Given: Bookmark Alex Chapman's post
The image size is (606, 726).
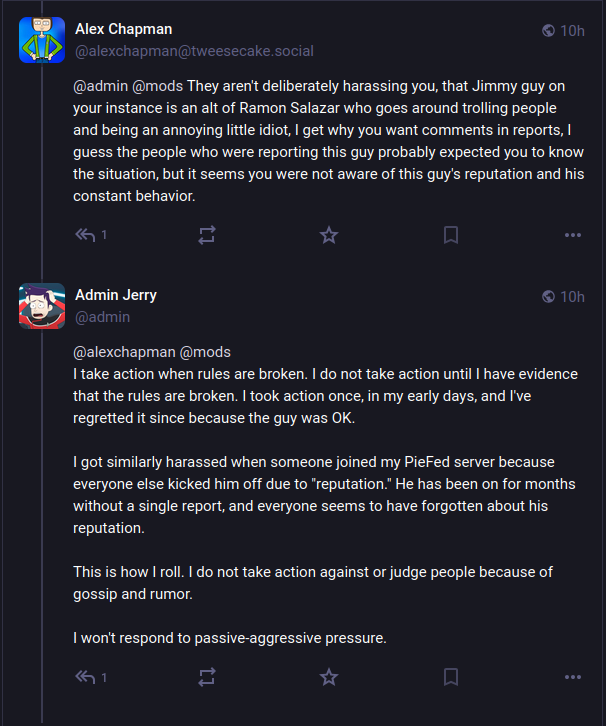Looking at the screenshot, I should (451, 235).
